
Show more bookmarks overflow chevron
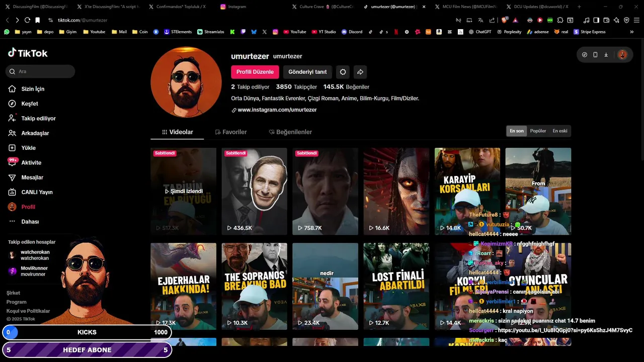pos(632,32)
